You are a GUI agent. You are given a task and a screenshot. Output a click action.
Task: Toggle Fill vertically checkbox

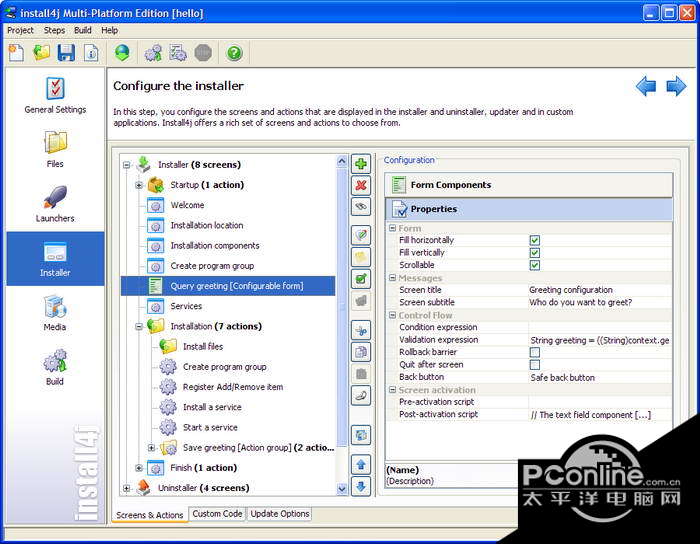pyautogui.click(x=534, y=253)
